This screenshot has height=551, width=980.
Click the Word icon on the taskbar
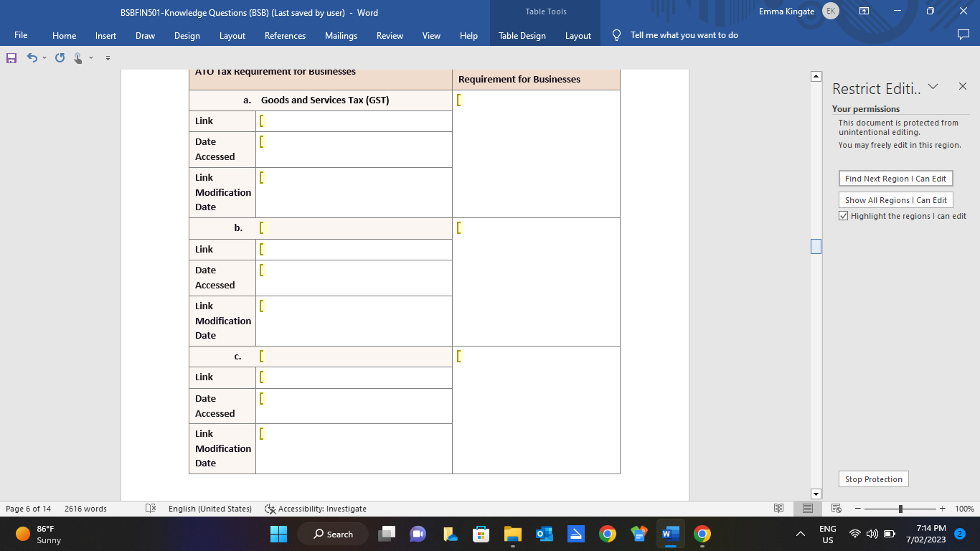[x=671, y=534]
